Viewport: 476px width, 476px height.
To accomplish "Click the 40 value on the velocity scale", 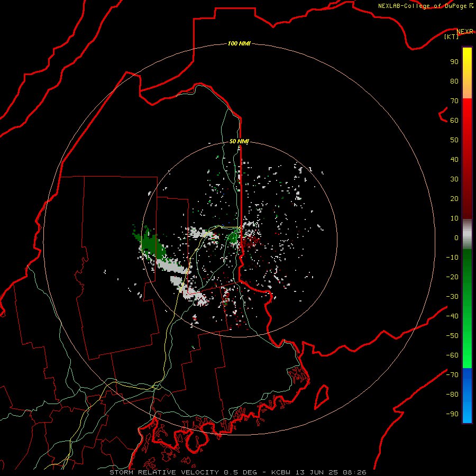I will pos(454,159).
